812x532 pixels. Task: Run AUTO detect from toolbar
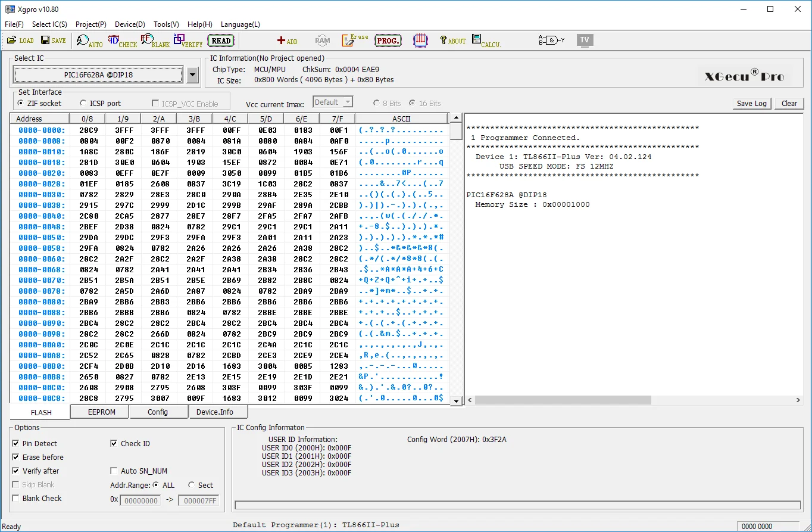tap(89, 41)
